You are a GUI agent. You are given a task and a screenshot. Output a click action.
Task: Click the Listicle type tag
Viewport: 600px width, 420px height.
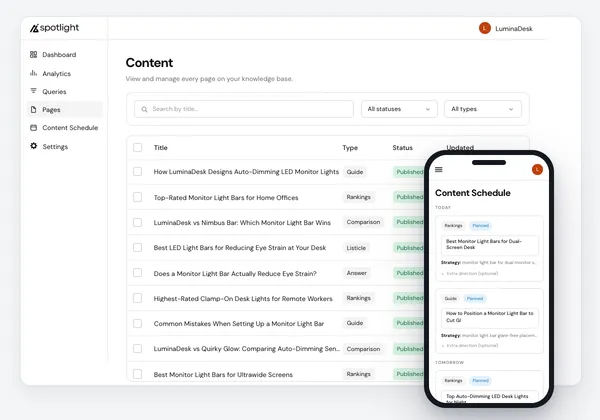pyautogui.click(x=356, y=248)
